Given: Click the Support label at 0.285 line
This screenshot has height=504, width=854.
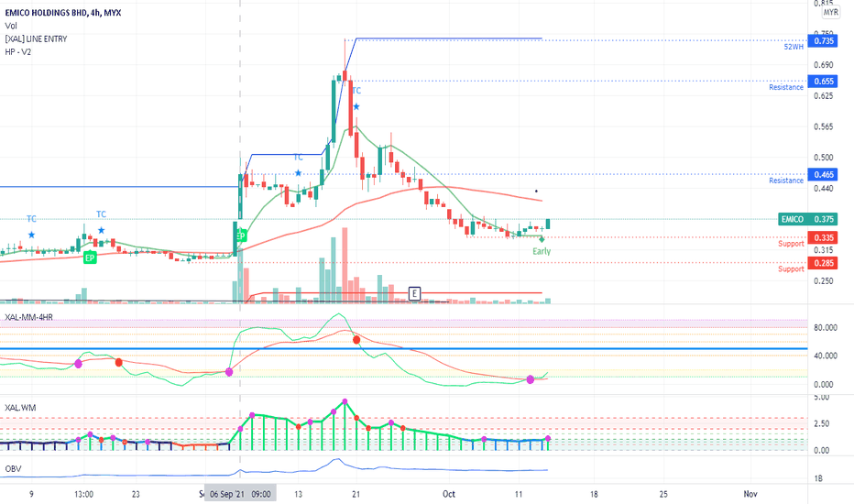Looking at the screenshot, I should pyautogui.click(x=791, y=269).
